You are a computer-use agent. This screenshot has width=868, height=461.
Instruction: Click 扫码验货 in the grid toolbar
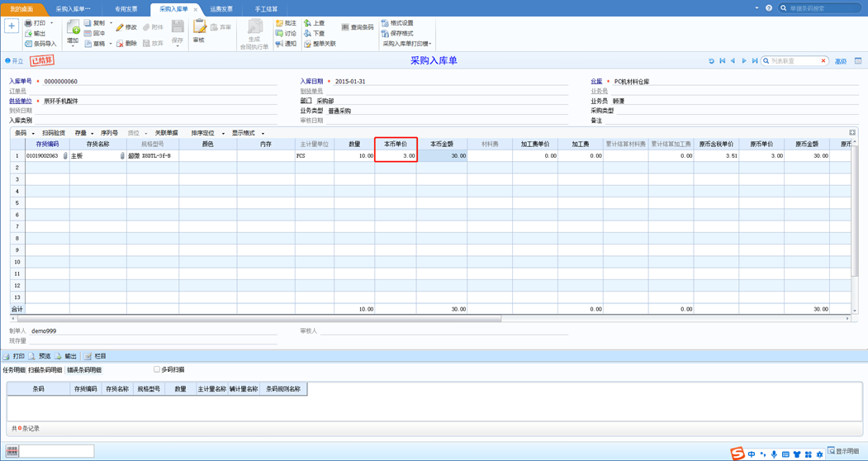point(54,133)
